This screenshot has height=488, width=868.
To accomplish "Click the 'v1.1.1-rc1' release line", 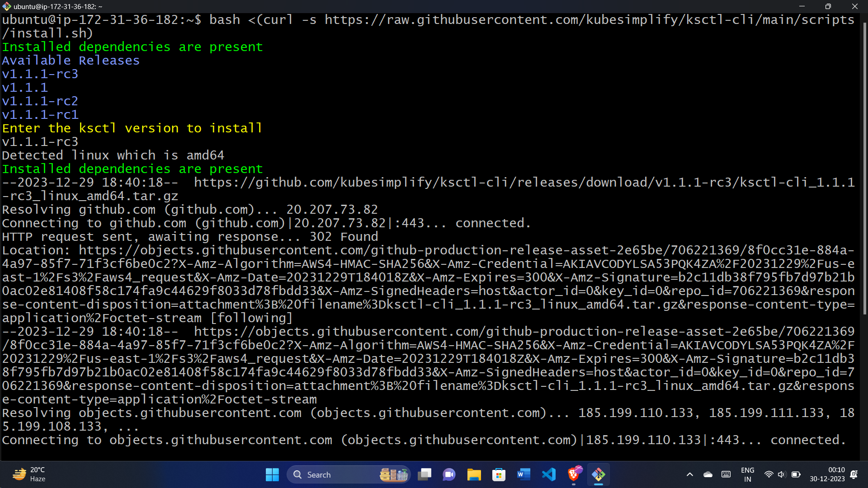I will [x=40, y=115].
